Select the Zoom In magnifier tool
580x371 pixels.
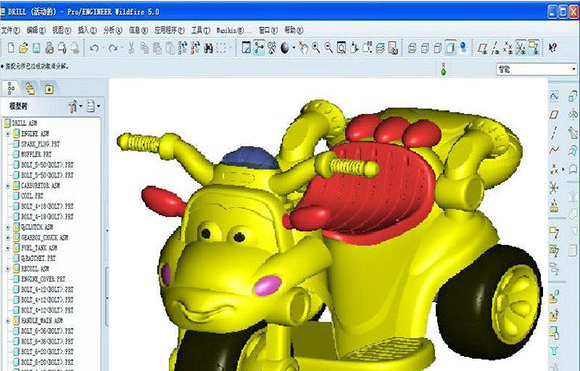click(x=316, y=48)
